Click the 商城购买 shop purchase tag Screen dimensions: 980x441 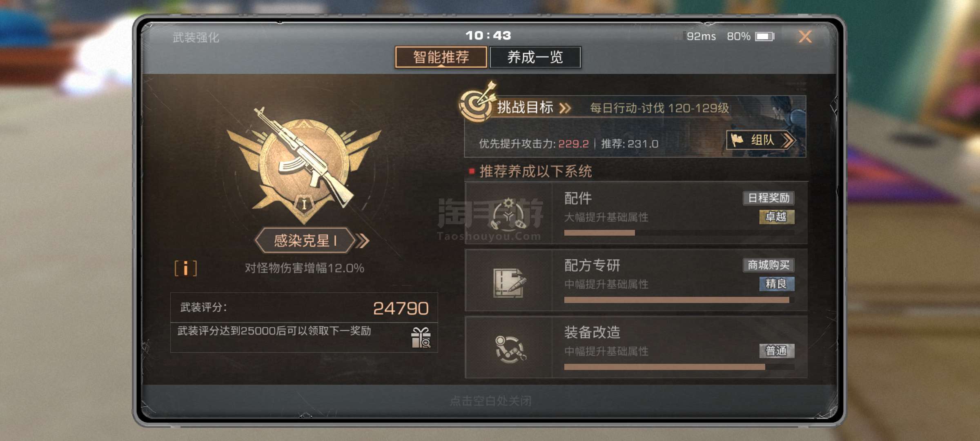tap(768, 265)
